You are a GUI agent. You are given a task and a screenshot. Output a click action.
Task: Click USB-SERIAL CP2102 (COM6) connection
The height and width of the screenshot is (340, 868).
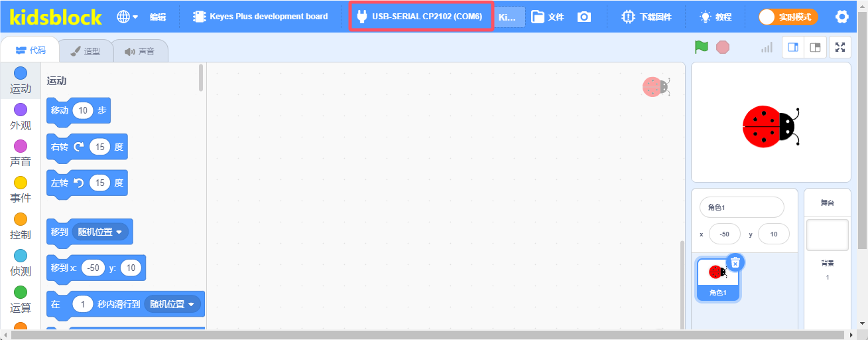tap(420, 17)
